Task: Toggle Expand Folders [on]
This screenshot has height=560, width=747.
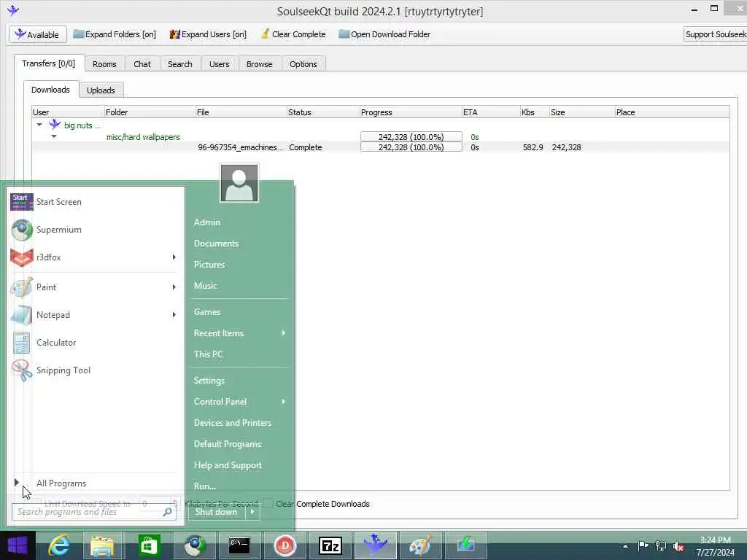Action: (115, 34)
